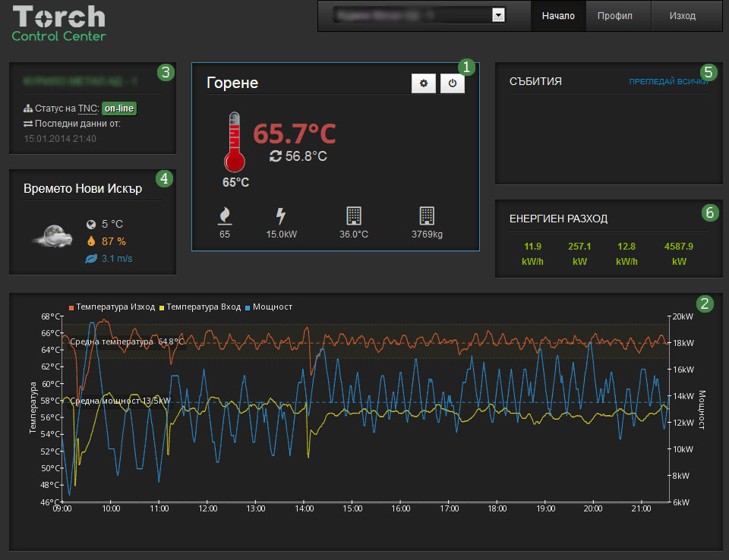
Task: Click the building icon above 3769kg
Action: 426,216
